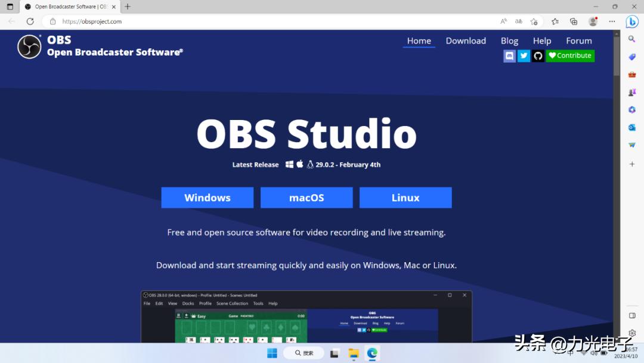Download OBS Studio for Linux
This screenshot has width=644, height=363.
pos(405,198)
